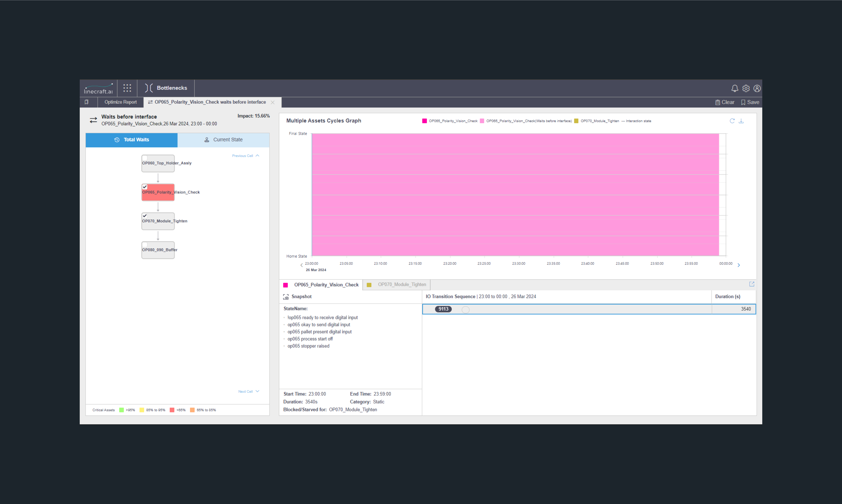Toggle the OP065_Polarity_Vision_Check legend swatch
Screen dimensions: 842x504
click(x=424, y=121)
